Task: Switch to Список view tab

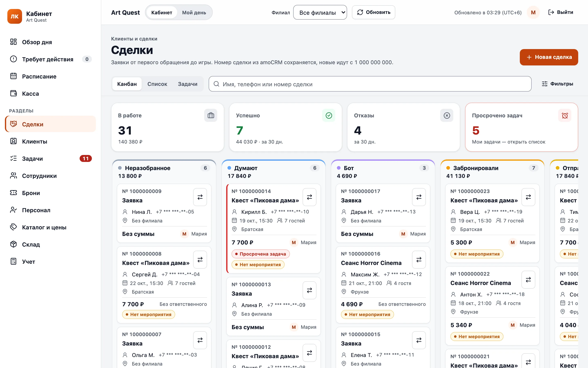Action: 157,84
